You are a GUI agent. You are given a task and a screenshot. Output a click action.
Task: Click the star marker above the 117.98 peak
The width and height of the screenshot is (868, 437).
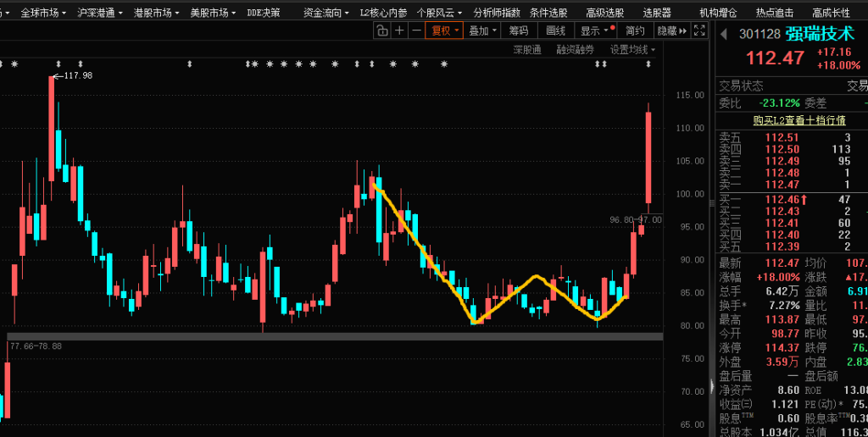[57, 64]
